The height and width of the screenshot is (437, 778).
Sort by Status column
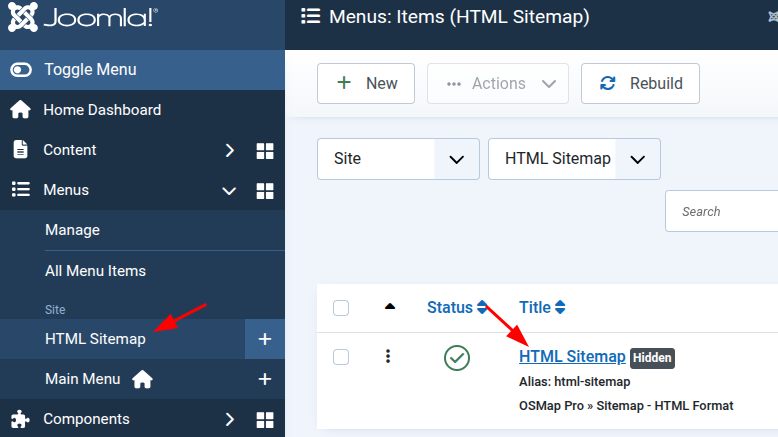[457, 308]
